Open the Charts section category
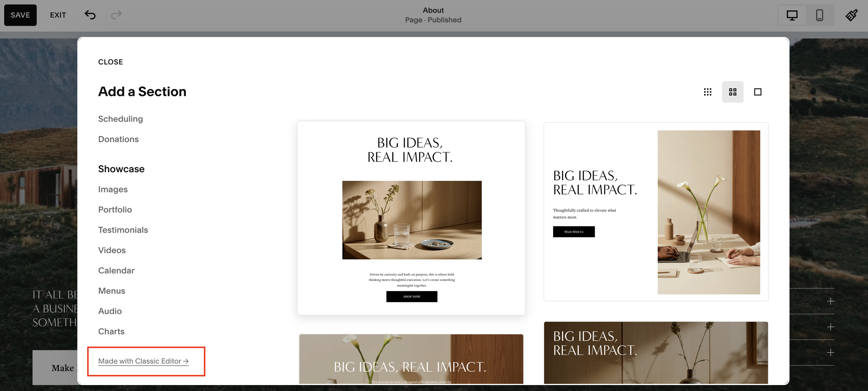The image size is (868, 391). [x=111, y=331]
